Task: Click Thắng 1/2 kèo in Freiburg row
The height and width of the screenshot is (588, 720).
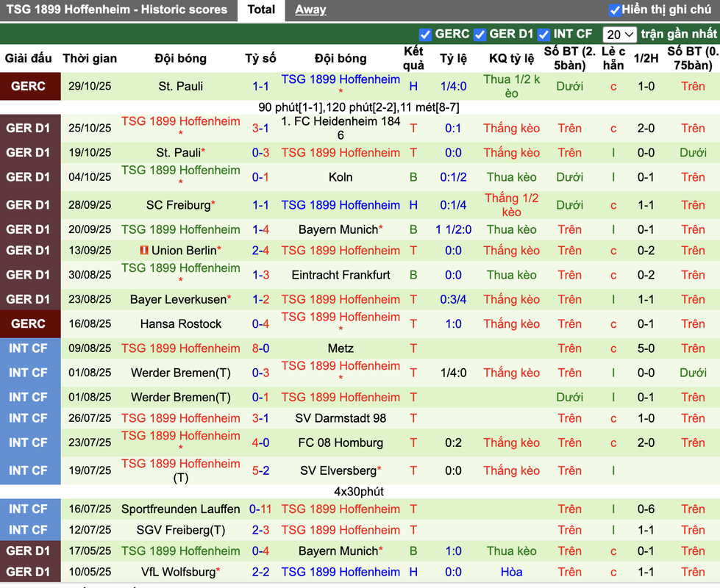Action: pyautogui.click(x=512, y=205)
